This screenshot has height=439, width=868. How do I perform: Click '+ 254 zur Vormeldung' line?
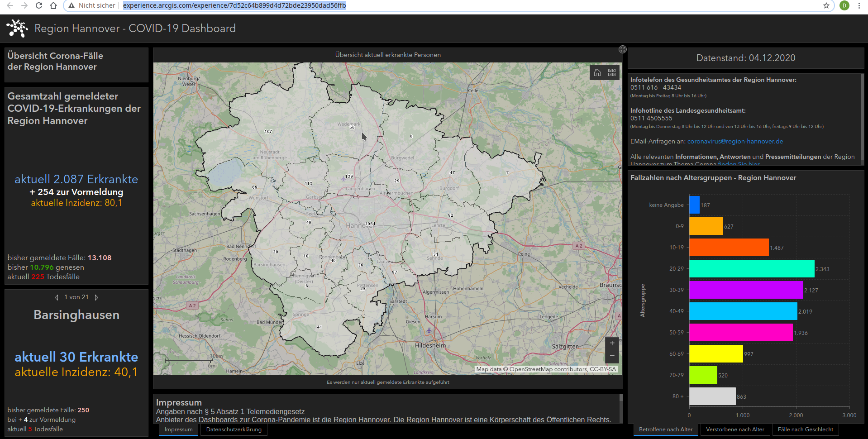76,192
